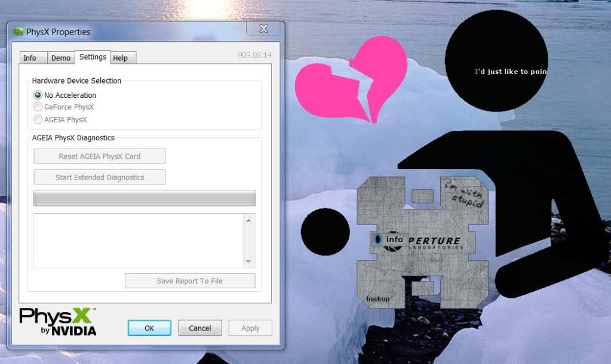Click Start Extended Diagnostics button
The height and width of the screenshot is (364, 611).
(x=99, y=177)
